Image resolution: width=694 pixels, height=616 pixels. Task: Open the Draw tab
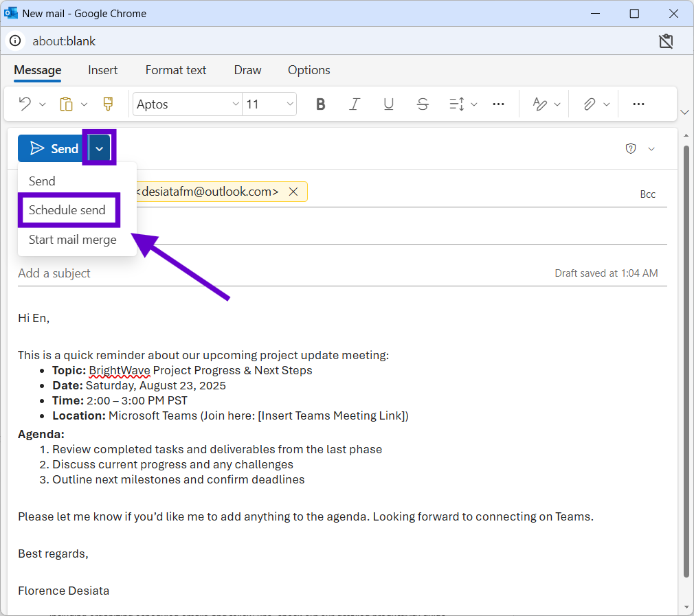pos(247,70)
